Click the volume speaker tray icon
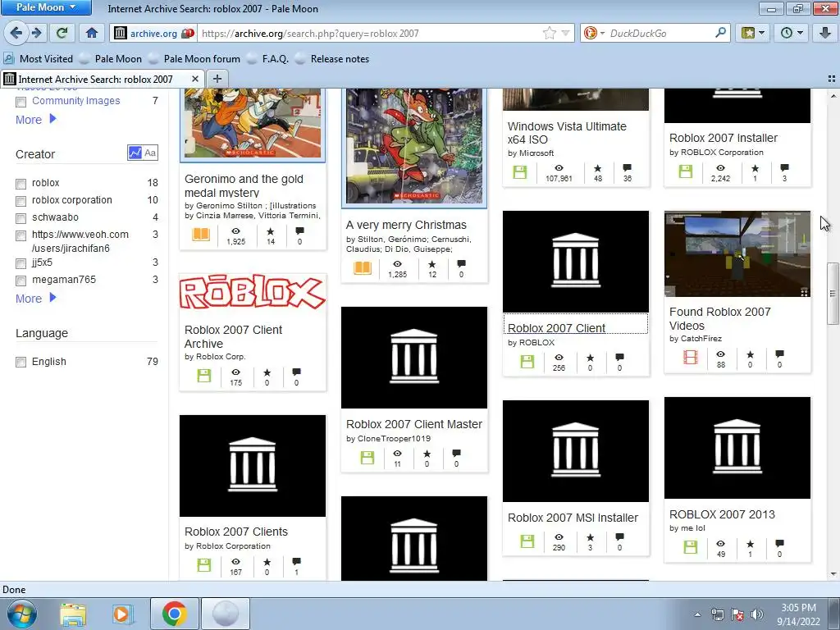 point(757,614)
